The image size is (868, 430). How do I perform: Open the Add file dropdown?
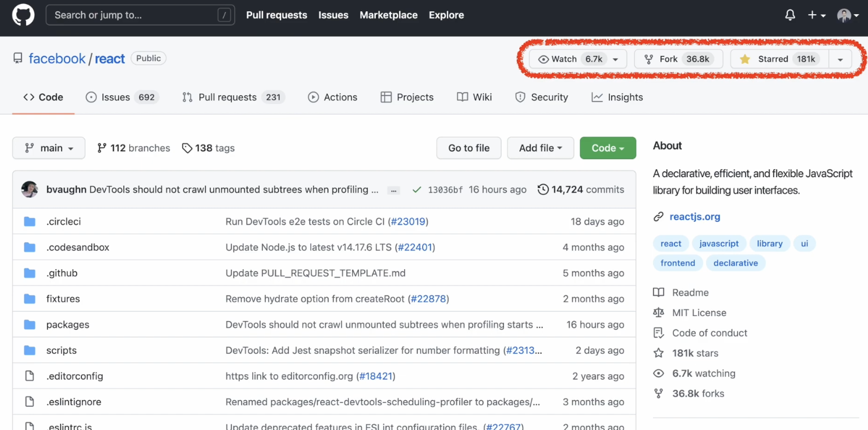tap(541, 148)
